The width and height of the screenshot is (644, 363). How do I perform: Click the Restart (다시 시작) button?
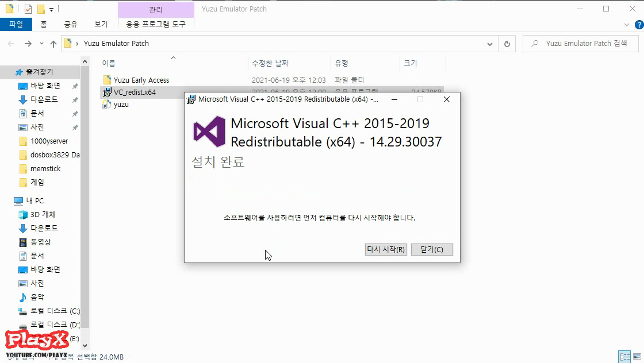[x=386, y=249]
